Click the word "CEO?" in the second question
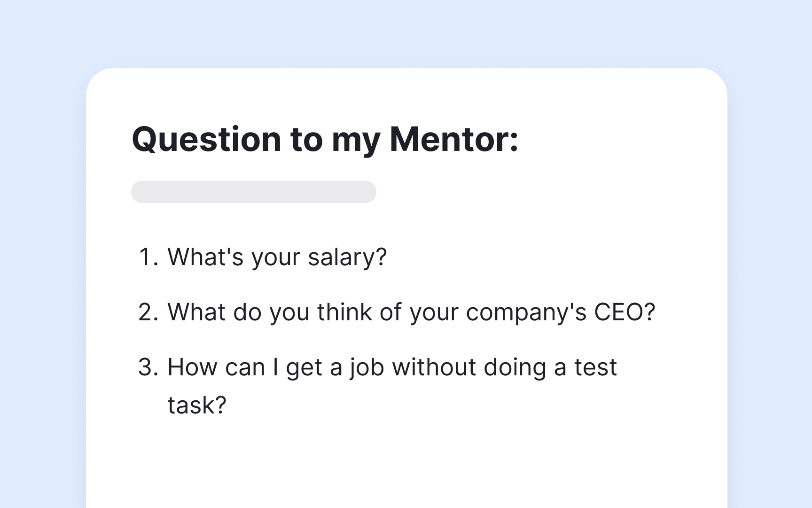The width and height of the screenshot is (812, 508). point(625,312)
